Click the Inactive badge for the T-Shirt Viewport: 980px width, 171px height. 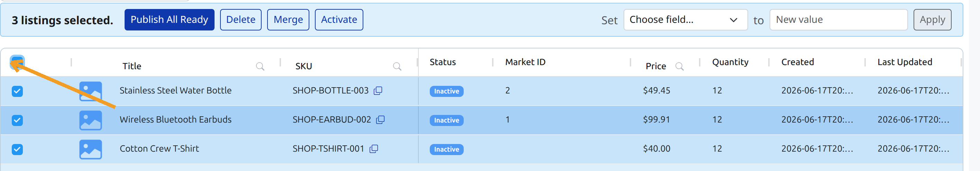[446, 149]
